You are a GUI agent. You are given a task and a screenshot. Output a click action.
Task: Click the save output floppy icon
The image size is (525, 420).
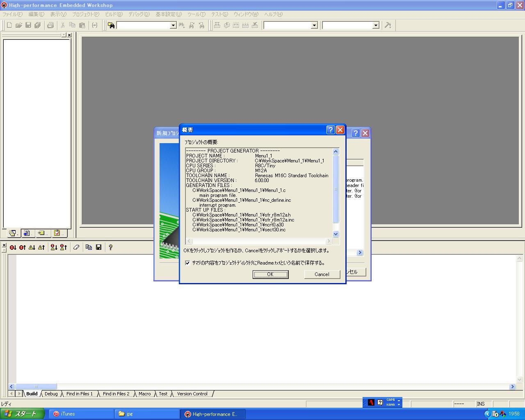[x=98, y=247]
